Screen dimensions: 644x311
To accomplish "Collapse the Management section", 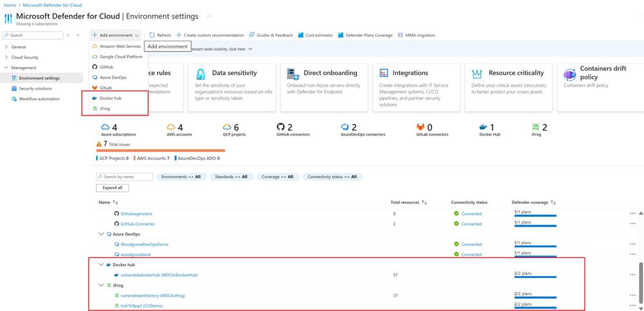I will tap(23, 68).
